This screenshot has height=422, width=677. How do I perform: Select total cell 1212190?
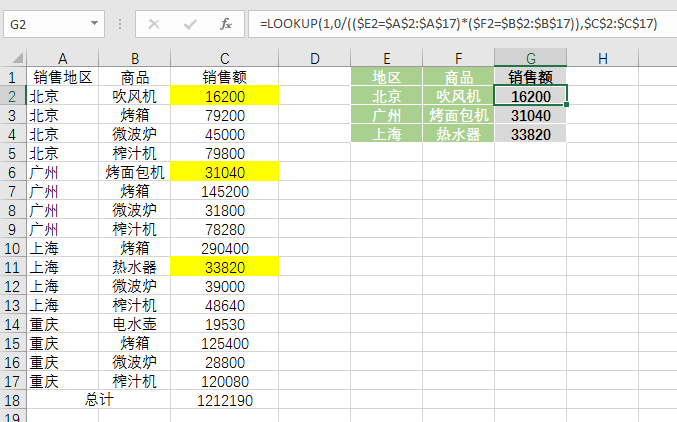[x=225, y=400]
